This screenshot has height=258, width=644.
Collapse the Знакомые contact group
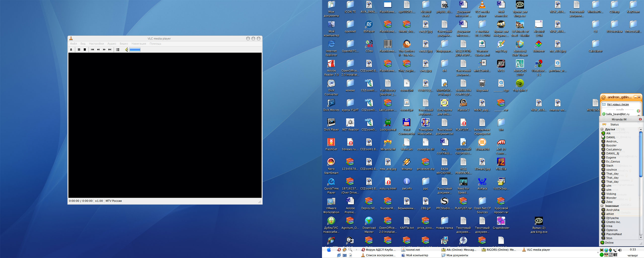coord(602,206)
